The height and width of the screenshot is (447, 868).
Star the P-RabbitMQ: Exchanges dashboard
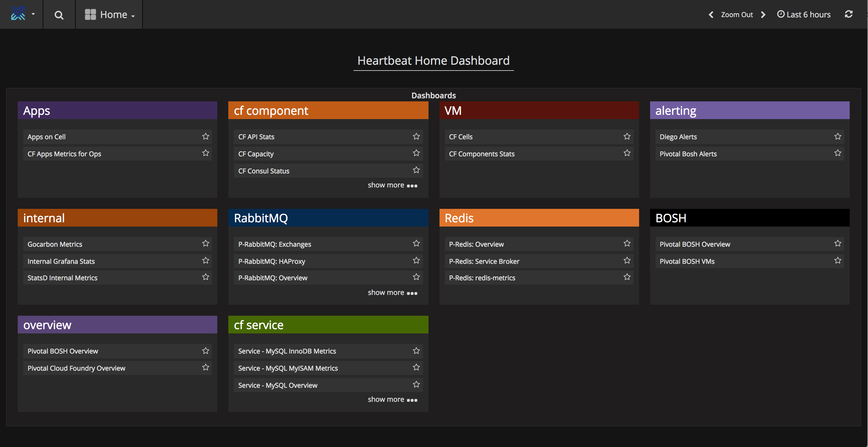(x=417, y=243)
